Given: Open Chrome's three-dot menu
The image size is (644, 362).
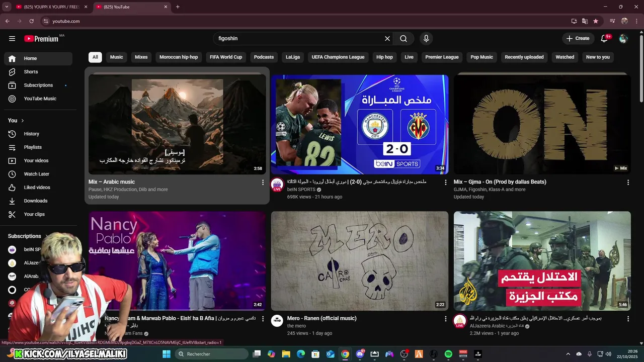Looking at the screenshot, I should click(636, 21).
